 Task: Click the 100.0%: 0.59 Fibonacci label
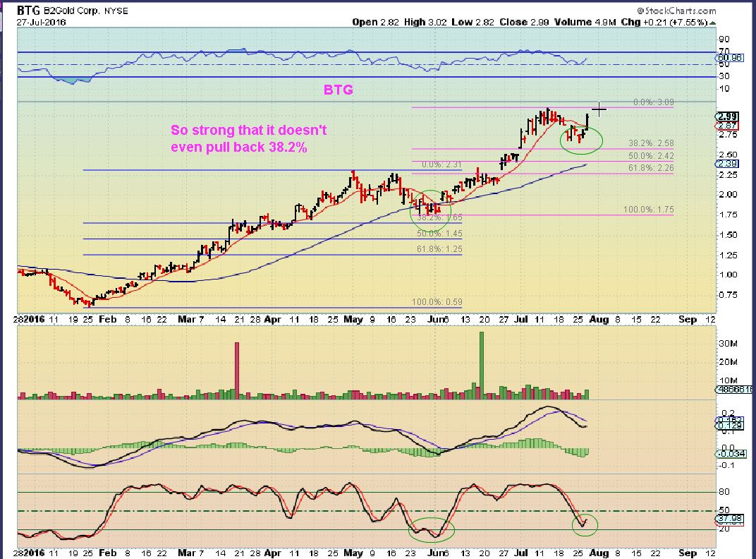pos(437,302)
